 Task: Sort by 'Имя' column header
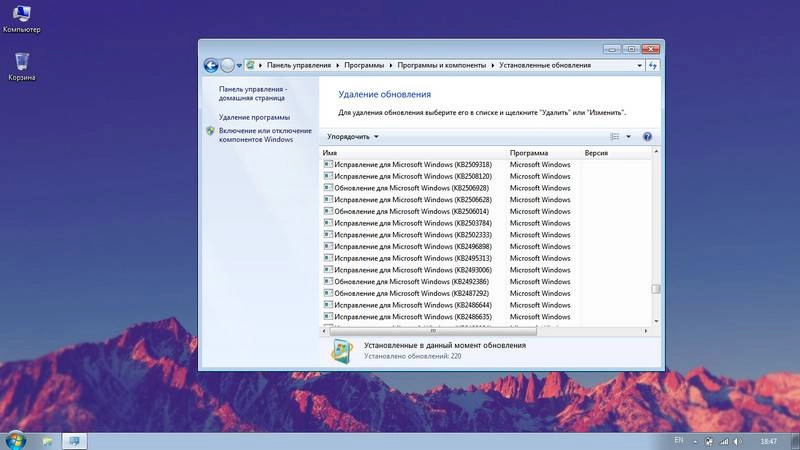pos(413,153)
